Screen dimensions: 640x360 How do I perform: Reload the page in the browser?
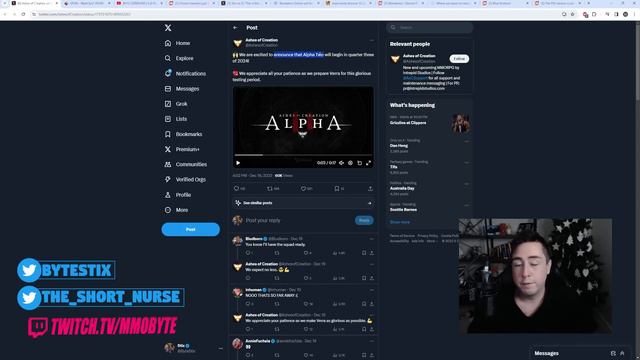click(23, 14)
